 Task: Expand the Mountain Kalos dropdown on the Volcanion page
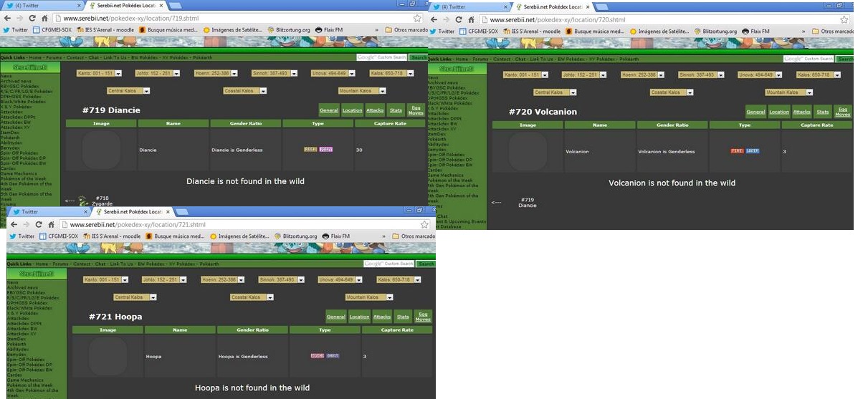tap(788, 92)
